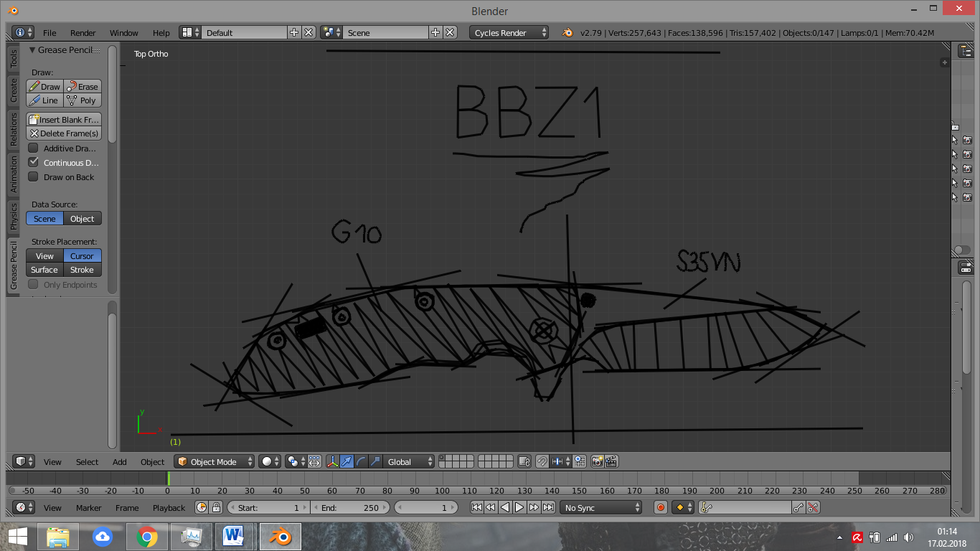Viewport: 980px width, 551px height.
Task: Open the 3D viewport Object menu
Action: pyautogui.click(x=152, y=462)
